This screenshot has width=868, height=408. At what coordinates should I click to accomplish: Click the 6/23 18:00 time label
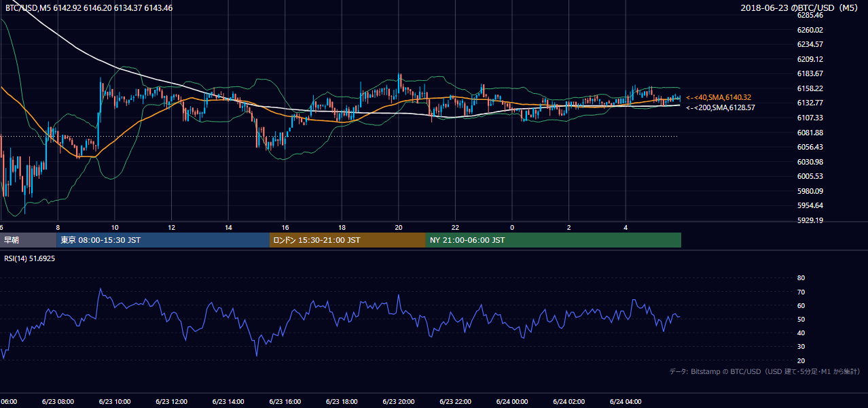[342, 402]
